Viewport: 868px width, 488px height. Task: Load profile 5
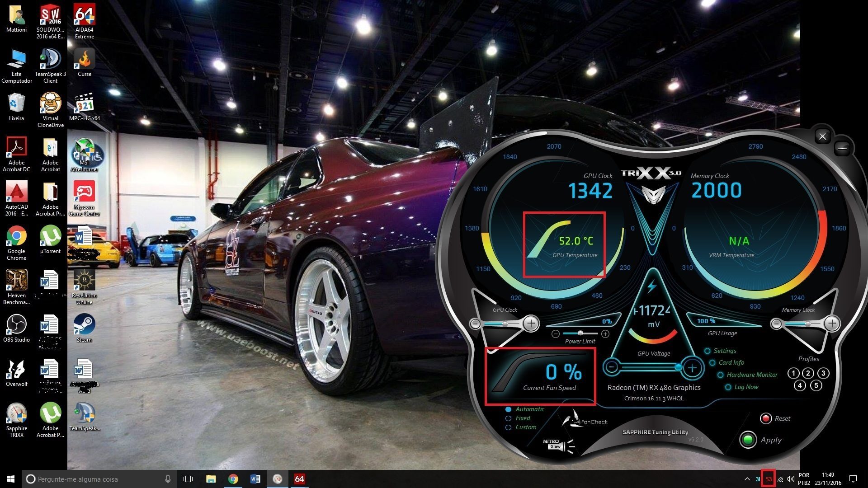816,385
